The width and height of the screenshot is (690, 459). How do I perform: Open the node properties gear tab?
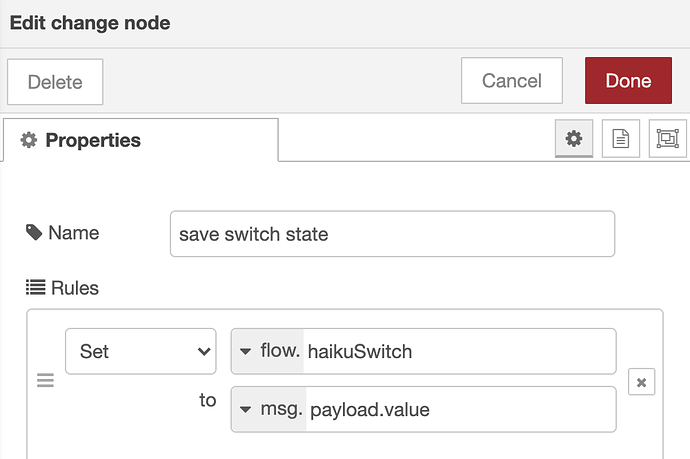click(574, 139)
